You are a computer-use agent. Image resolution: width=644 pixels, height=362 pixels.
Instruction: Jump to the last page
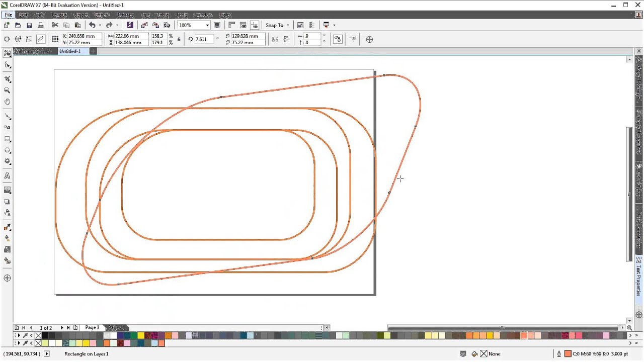click(69, 328)
